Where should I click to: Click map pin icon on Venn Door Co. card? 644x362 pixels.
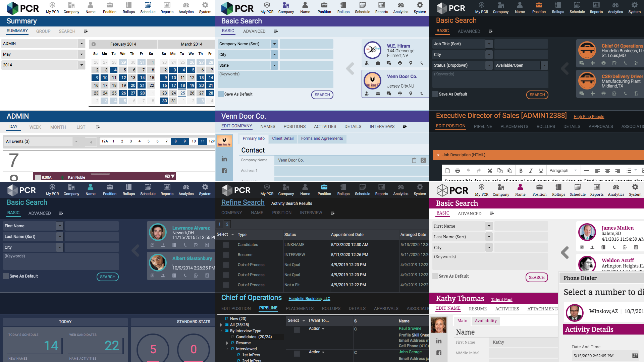411,94
